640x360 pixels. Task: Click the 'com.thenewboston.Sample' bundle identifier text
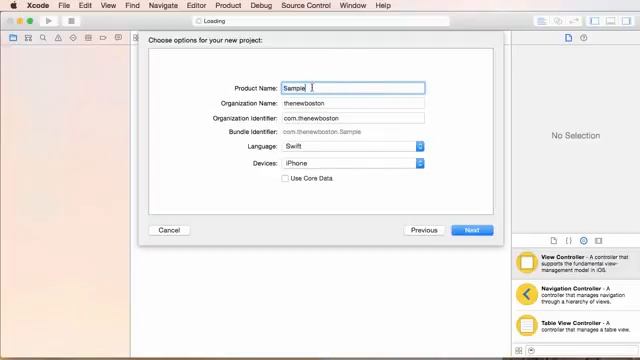click(x=322, y=132)
